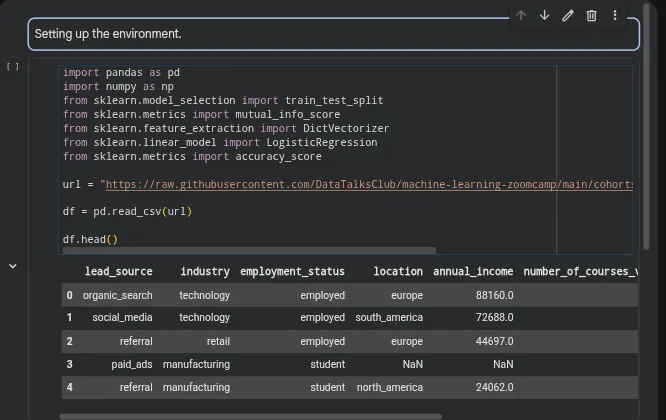
Task: Click the north_america location cell
Action: 390,387
